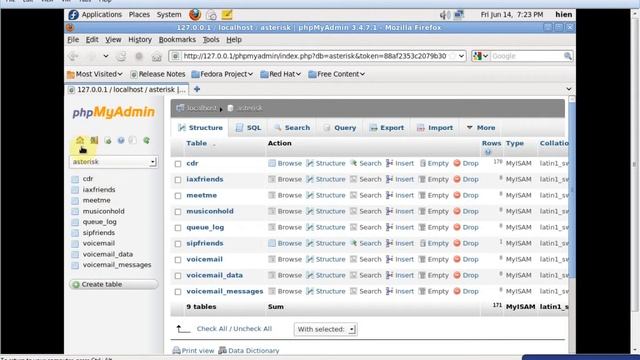Open the Bookmarks menu
Viewport: 640px width, 360px height.
[x=177, y=40]
